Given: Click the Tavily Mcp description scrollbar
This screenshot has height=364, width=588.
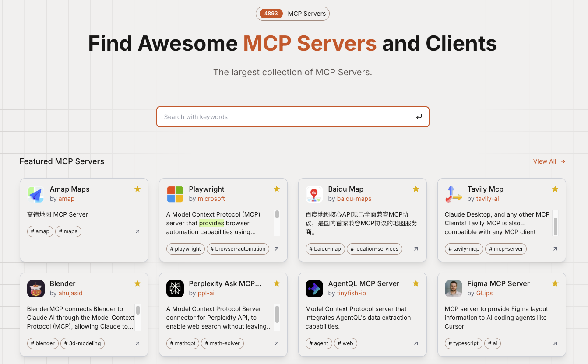Looking at the screenshot, I should pyautogui.click(x=555, y=223).
